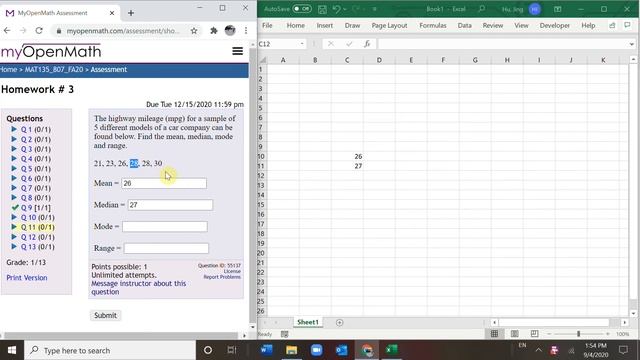
Task: Click the Select All corner of the grid
Action: coord(262,60)
